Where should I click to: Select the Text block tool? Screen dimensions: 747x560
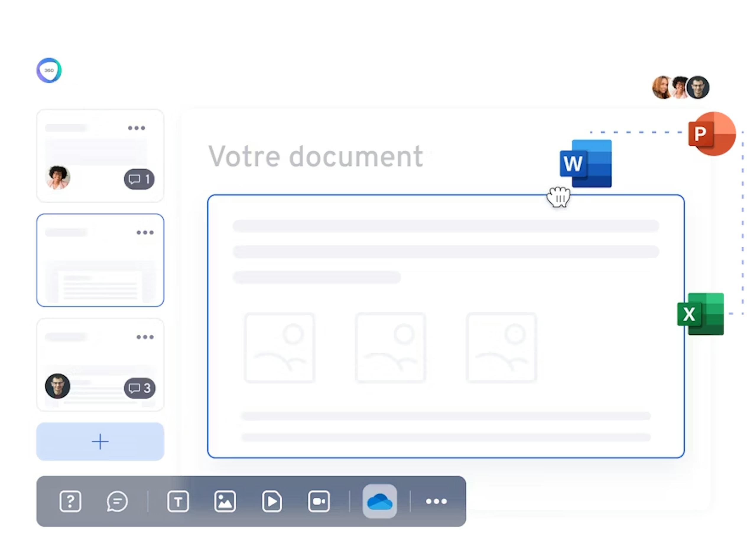click(x=178, y=502)
